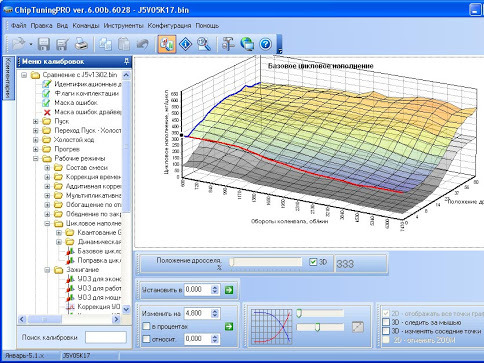Select Поправка цикловое calibration item
Viewport: 484px width, 363px height.
[x=99, y=261]
